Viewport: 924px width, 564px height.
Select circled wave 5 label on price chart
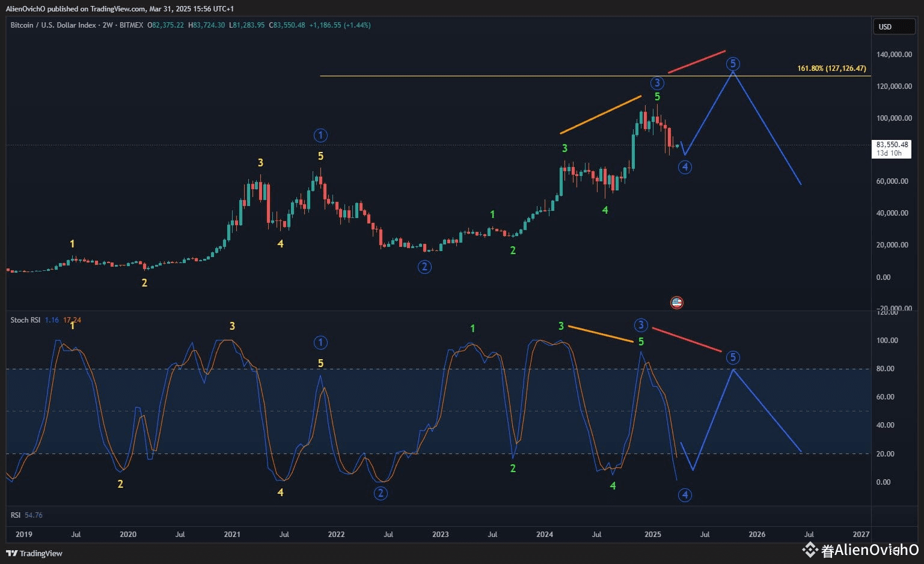(732, 64)
